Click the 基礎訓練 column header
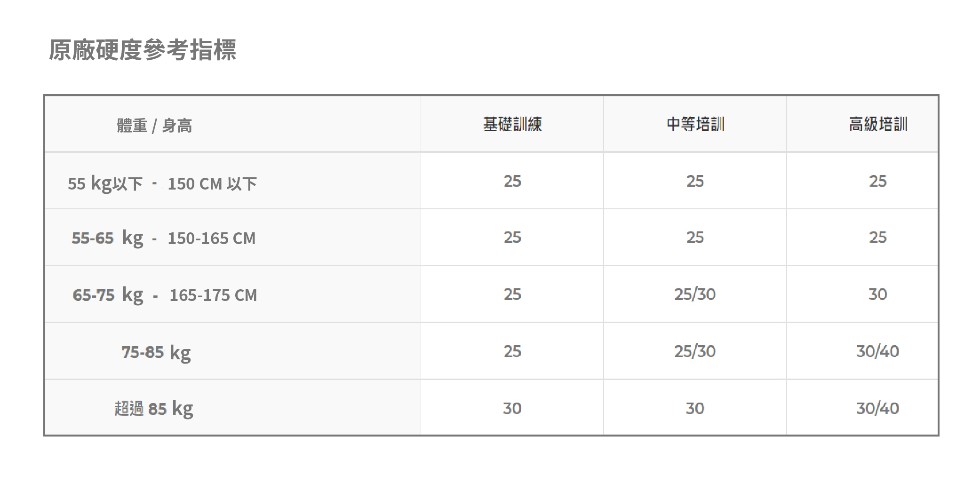The width and height of the screenshot is (980, 499). pos(512,124)
